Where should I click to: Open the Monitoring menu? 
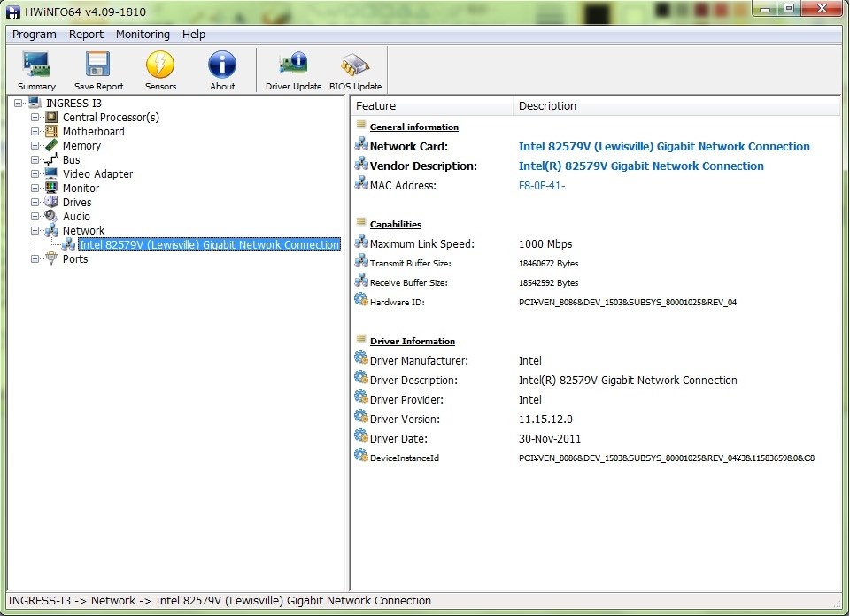143,35
